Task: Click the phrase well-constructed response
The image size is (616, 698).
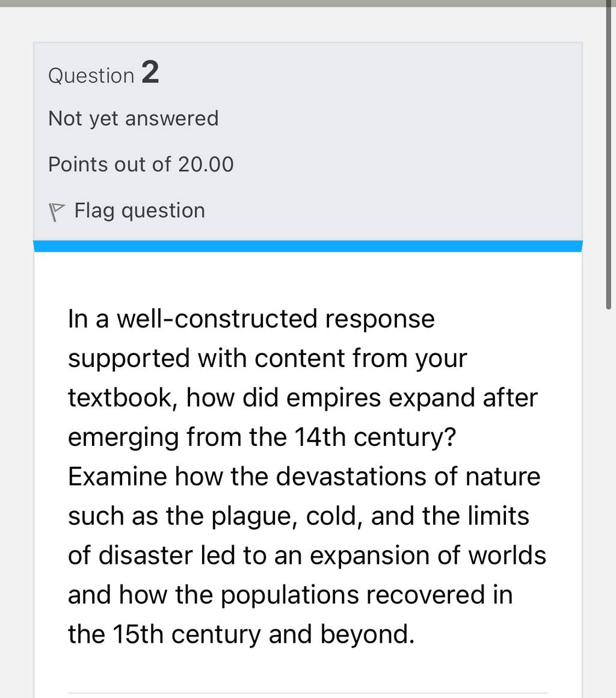Action: [x=276, y=319]
